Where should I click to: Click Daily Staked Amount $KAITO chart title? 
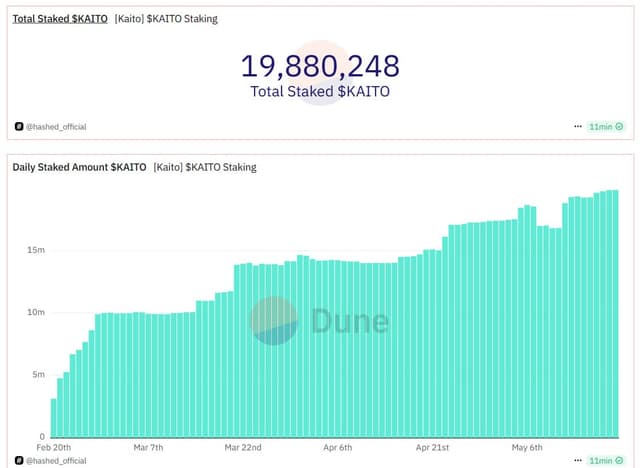point(79,167)
